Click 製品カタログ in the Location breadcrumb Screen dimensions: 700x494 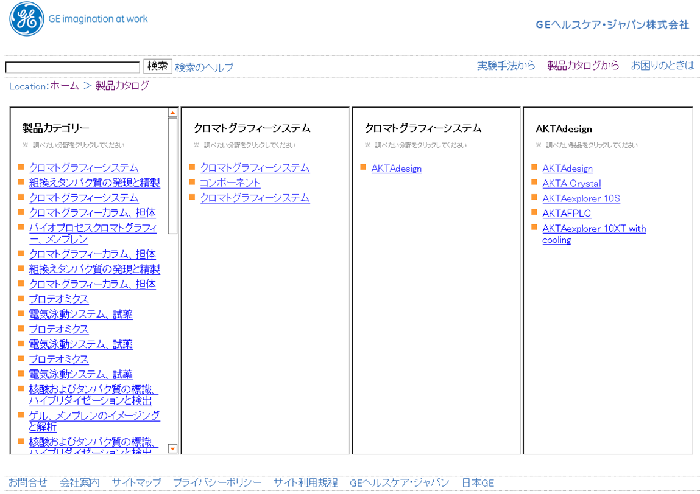[122, 86]
